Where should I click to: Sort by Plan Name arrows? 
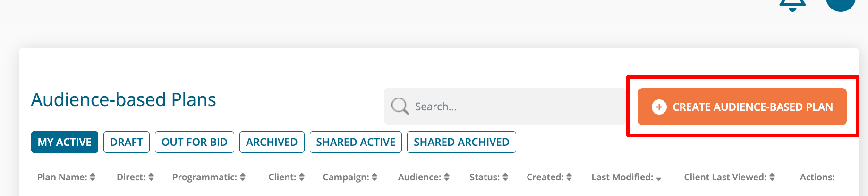pos(93,177)
